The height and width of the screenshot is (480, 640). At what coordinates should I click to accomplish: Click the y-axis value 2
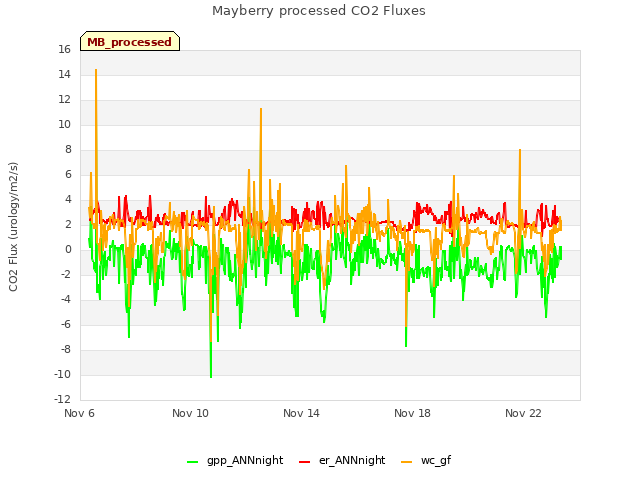click(68, 224)
